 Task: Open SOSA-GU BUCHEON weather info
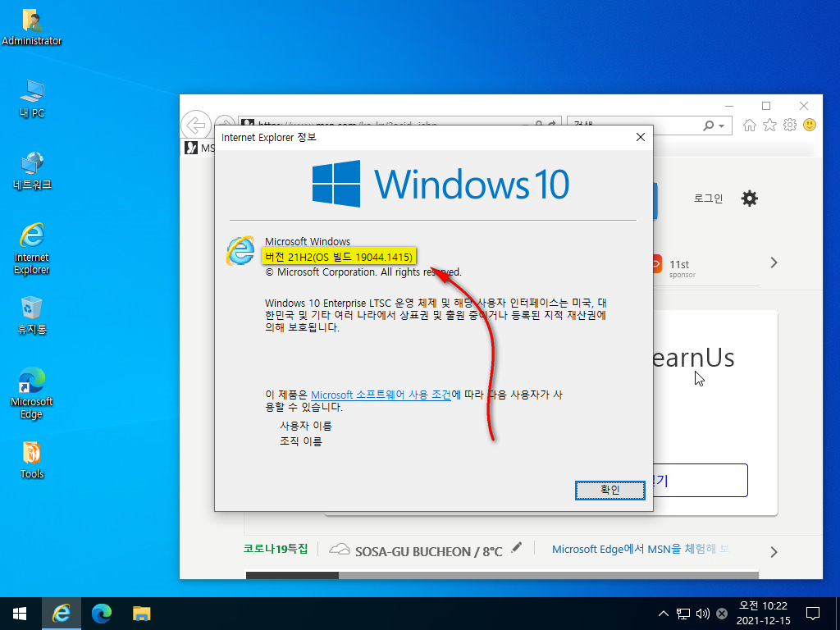416,550
